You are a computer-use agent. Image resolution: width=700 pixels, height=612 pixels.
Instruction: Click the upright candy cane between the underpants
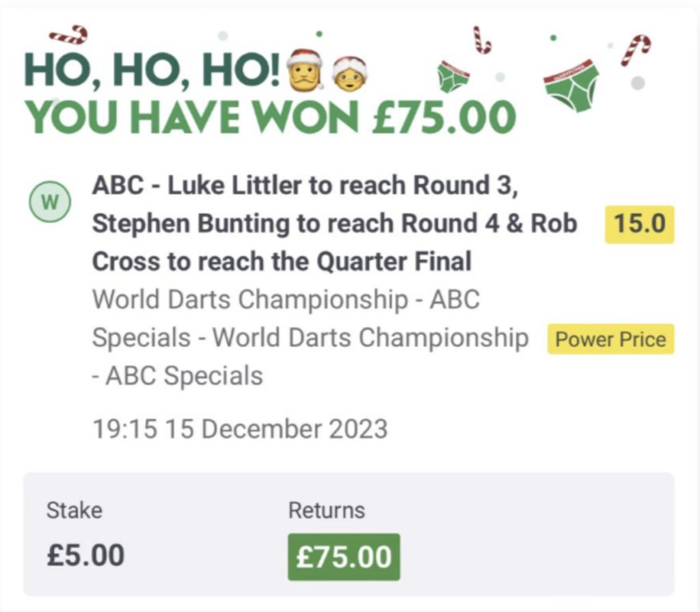(x=482, y=40)
